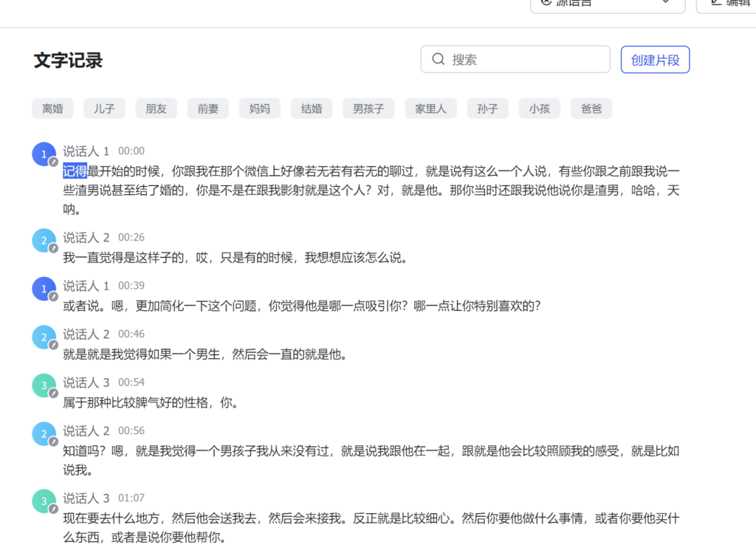Select the 男孩子 keyword tag

(368, 109)
